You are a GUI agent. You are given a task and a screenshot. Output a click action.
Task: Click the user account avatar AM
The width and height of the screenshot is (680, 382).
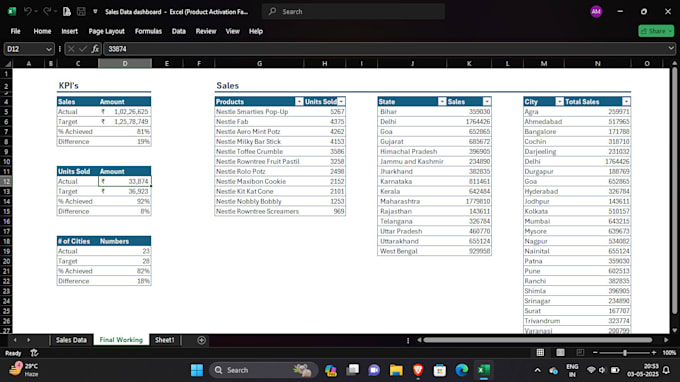pos(596,12)
